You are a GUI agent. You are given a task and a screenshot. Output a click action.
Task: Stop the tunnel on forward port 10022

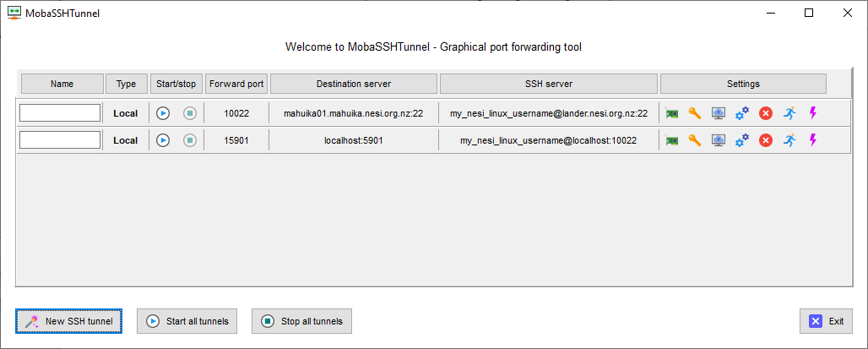click(x=190, y=113)
